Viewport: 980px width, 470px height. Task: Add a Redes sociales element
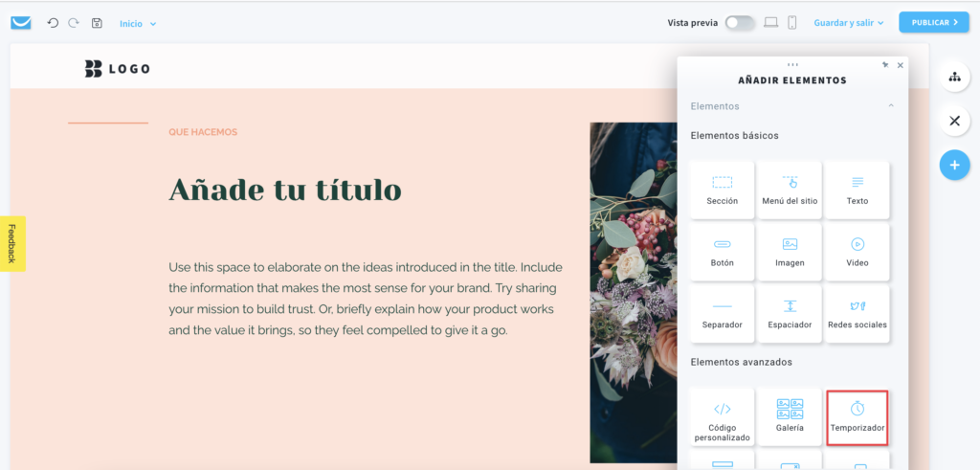pyautogui.click(x=857, y=314)
